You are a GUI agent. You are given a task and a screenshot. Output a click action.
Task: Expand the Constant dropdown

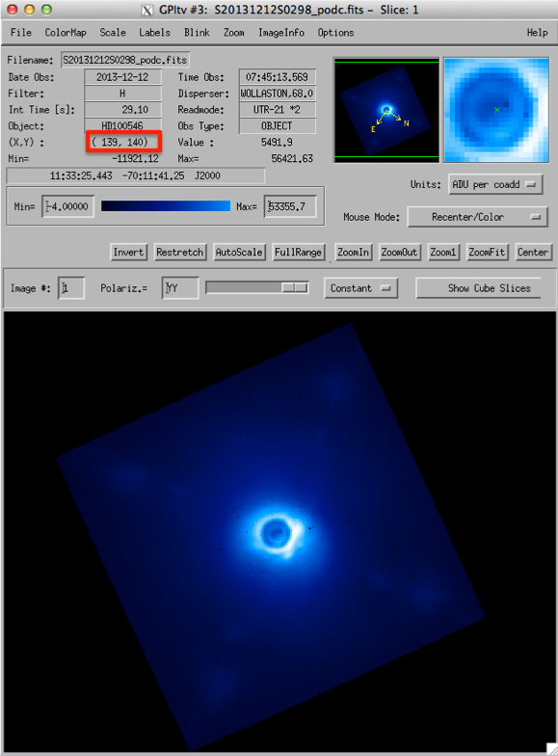[x=360, y=288]
